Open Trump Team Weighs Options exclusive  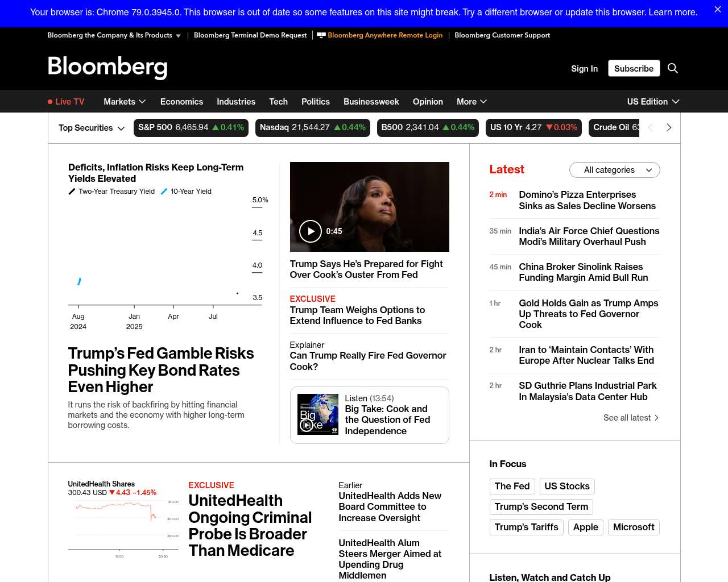[x=357, y=315]
